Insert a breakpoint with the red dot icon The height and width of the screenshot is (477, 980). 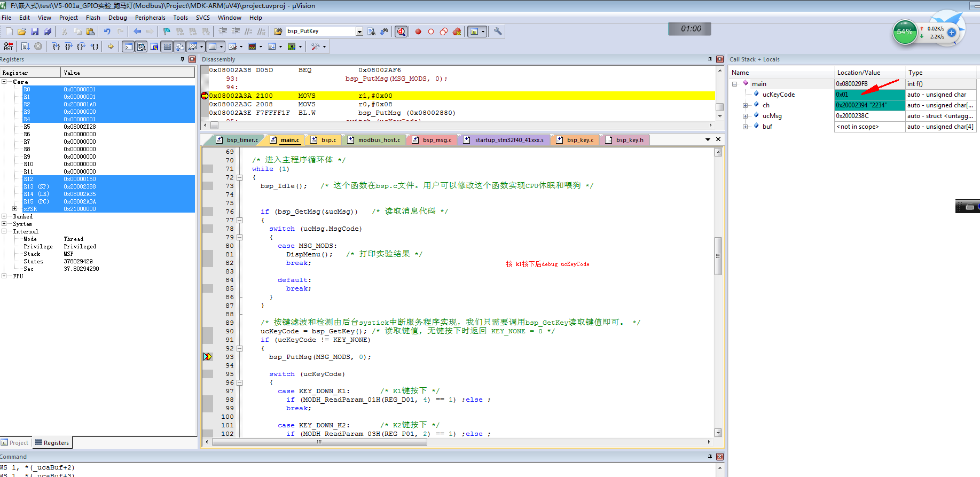point(418,32)
